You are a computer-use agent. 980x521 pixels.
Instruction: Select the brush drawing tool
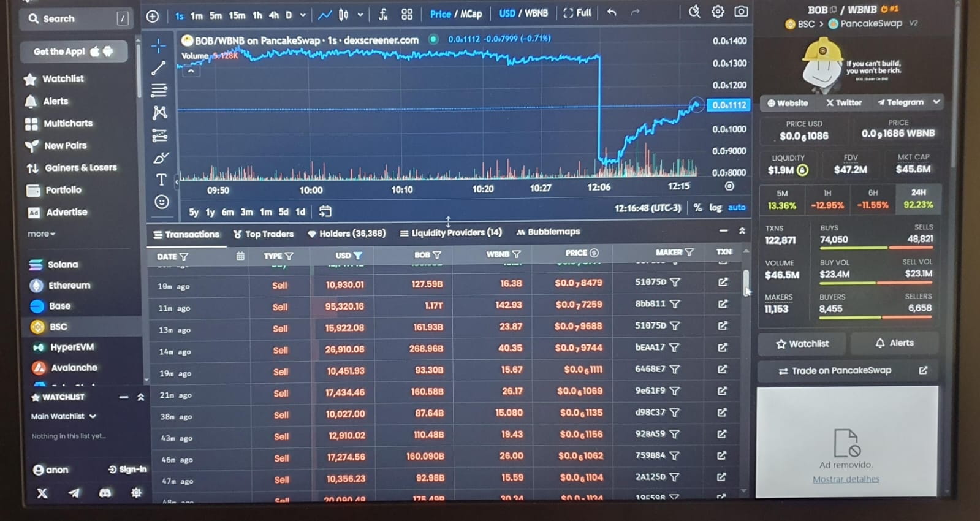tap(161, 158)
